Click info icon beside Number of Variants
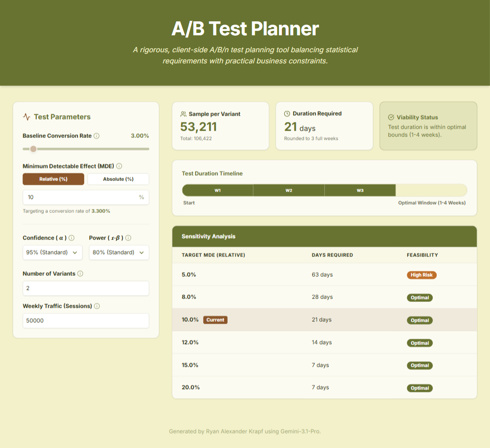 click(80, 273)
